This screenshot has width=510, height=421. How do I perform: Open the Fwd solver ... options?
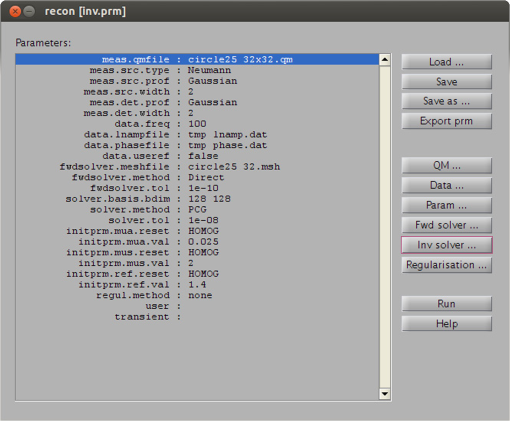(x=446, y=225)
